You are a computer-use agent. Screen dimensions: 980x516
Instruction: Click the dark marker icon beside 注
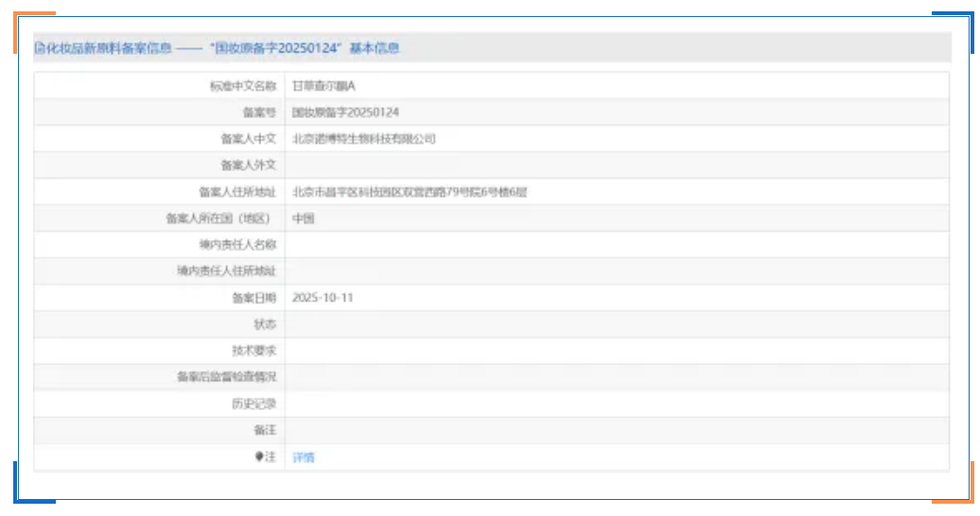click(258, 456)
